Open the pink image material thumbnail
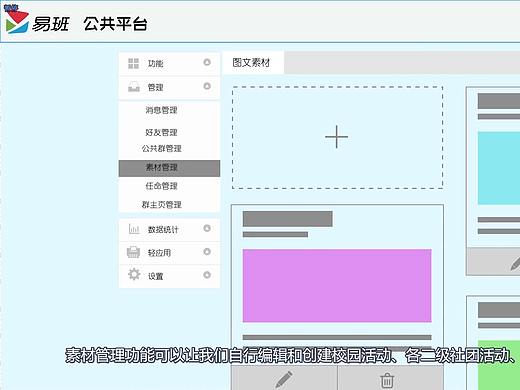Image resolution: width=520 pixels, height=390 pixels. point(337,286)
